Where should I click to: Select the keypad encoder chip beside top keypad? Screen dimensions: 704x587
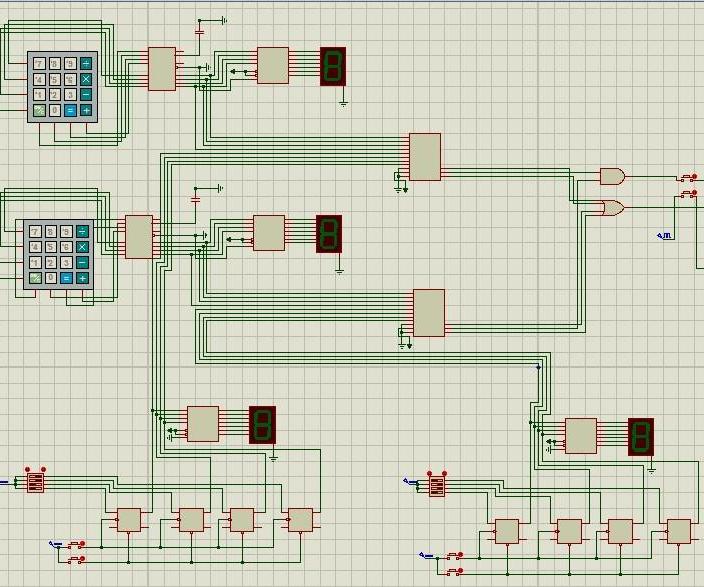pos(162,69)
